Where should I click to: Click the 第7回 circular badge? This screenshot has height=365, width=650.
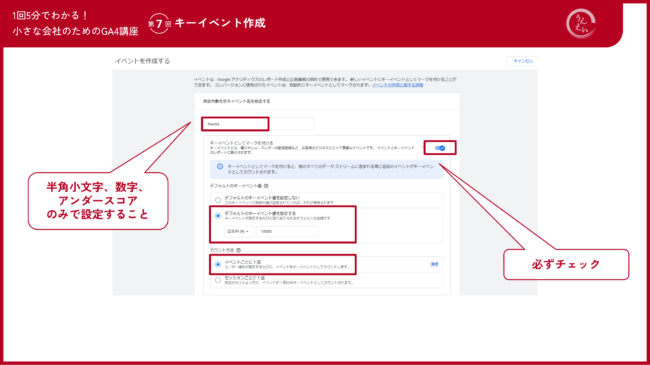[x=160, y=24]
